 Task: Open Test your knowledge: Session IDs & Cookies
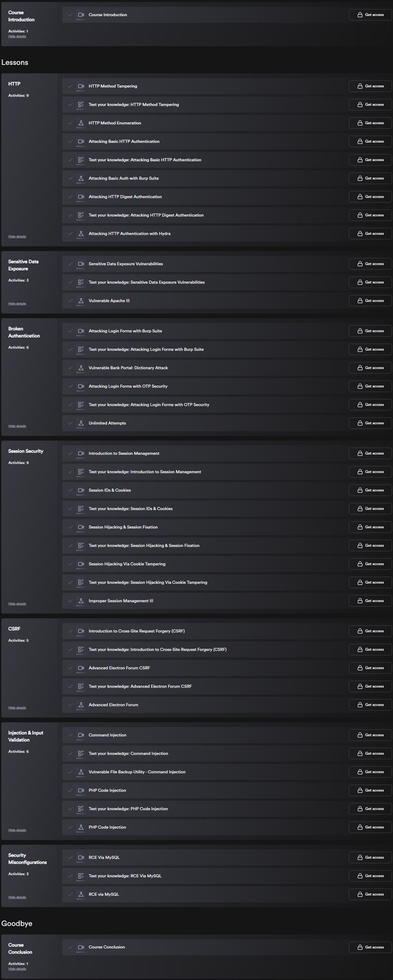pyautogui.click(x=130, y=509)
